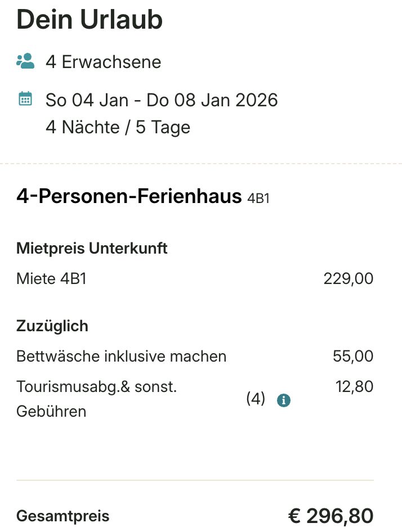Expand the Zuzüglich extras section
This screenshot has height=532, width=402.
(52, 326)
